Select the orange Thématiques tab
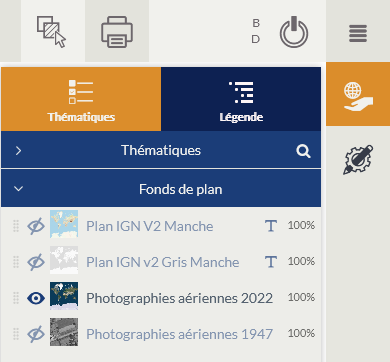The image size is (390, 362). point(81,99)
